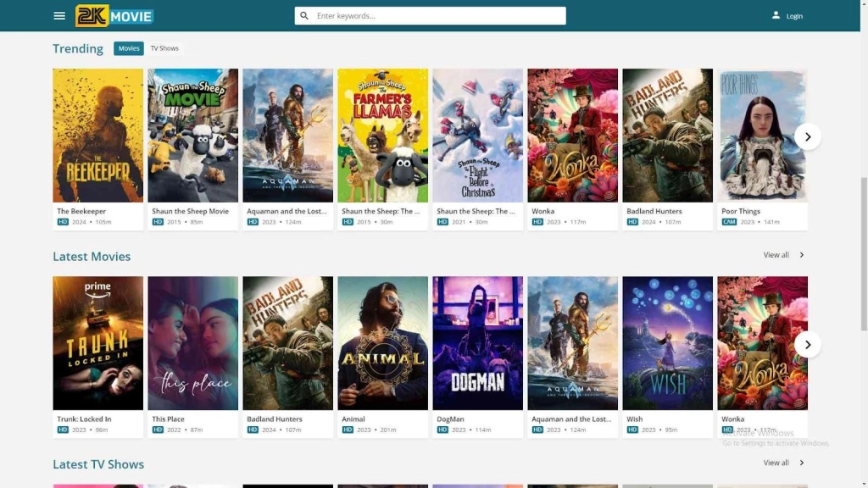The width and height of the screenshot is (868, 488).
Task: Open The Beekeeper poster in Trending
Action: point(98,136)
